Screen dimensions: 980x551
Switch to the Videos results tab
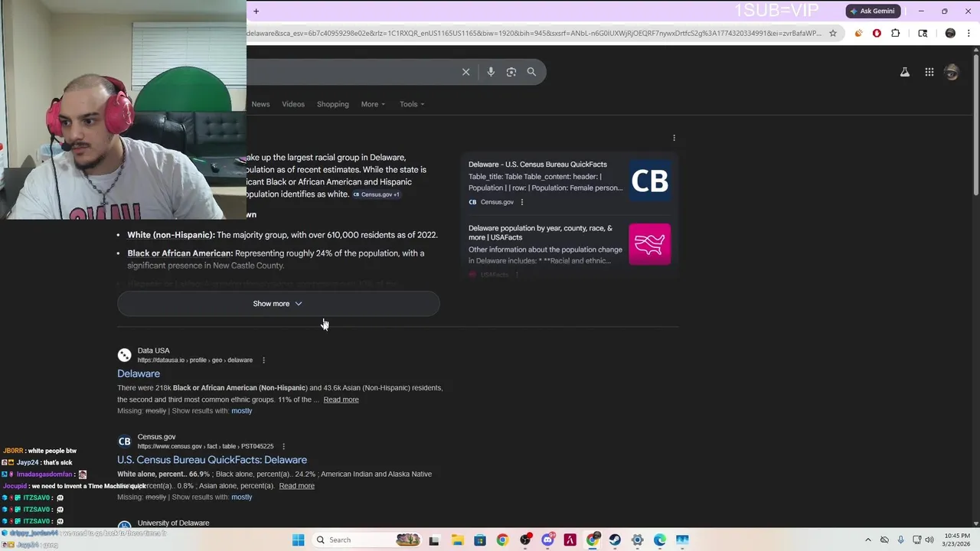(293, 104)
